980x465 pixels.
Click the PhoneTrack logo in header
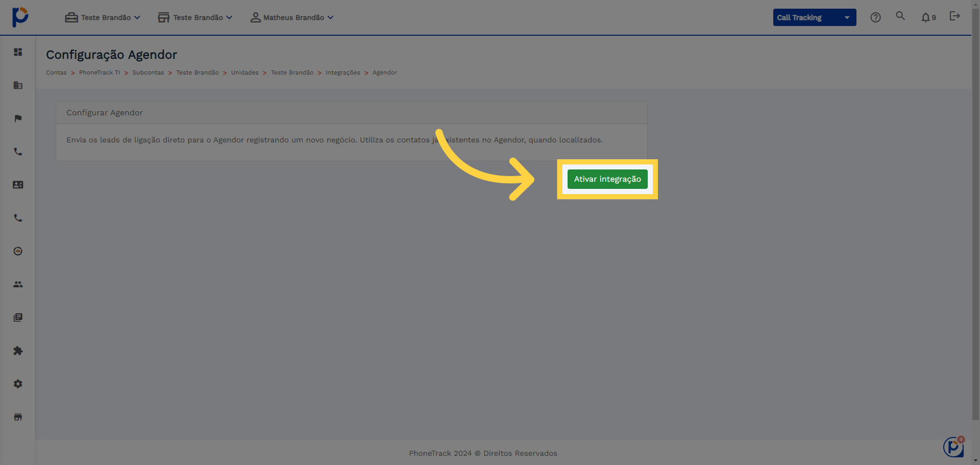point(20,17)
